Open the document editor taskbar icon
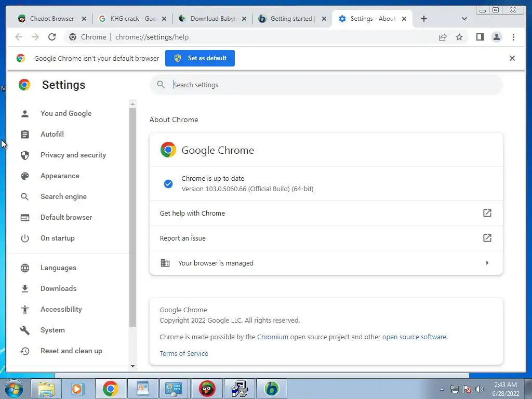Viewport: 532px width, 399px height. coord(142,389)
